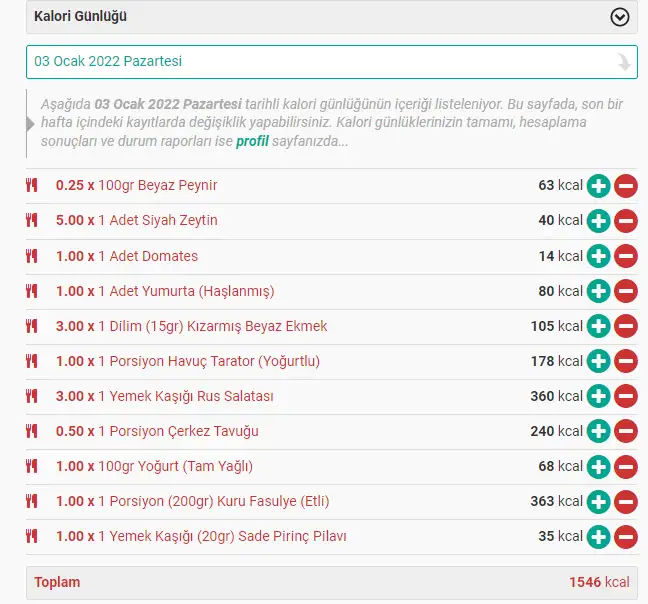
Task: Remove Beyaz Peynir with red minus icon
Action: click(626, 186)
